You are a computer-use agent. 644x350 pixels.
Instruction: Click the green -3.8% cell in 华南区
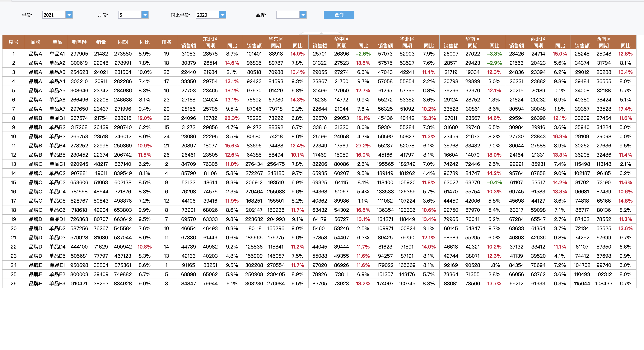click(494, 54)
